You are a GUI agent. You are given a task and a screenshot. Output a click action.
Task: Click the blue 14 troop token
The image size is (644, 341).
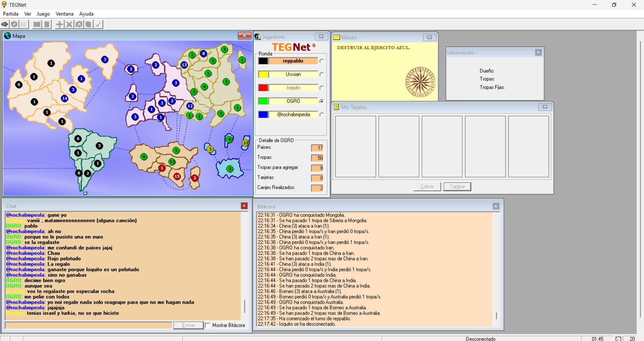(64, 98)
